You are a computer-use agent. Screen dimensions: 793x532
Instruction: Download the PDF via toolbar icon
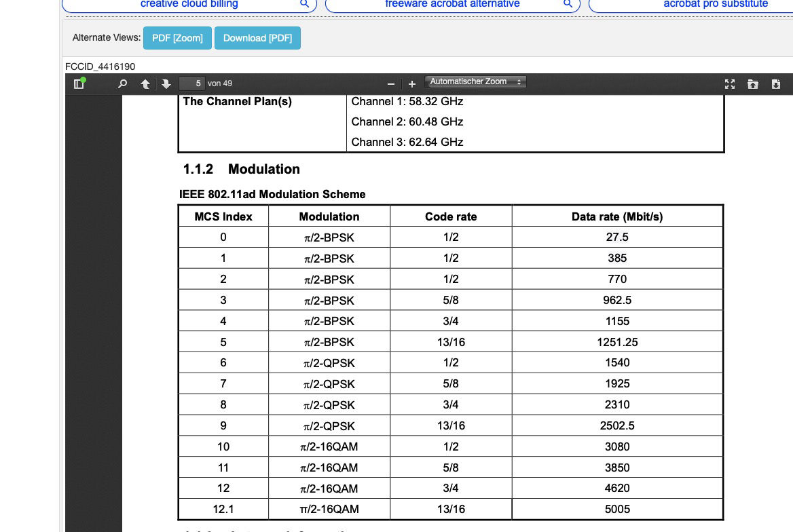[x=776, y=84]
